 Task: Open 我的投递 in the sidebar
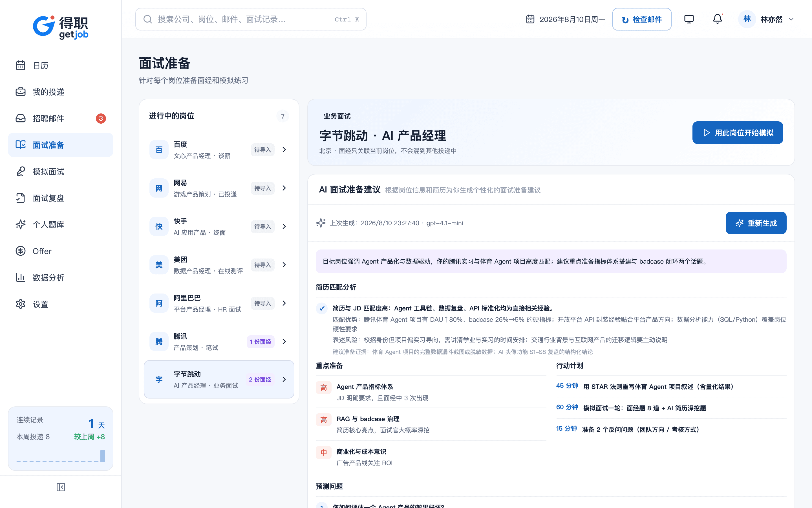[x=60, y=92]
